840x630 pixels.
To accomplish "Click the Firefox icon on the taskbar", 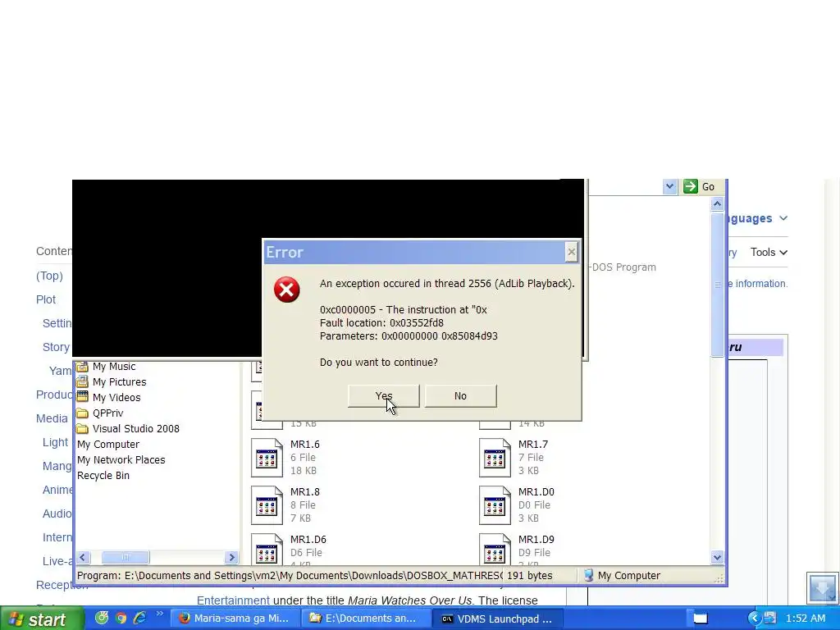I will (x=185, y=619).
